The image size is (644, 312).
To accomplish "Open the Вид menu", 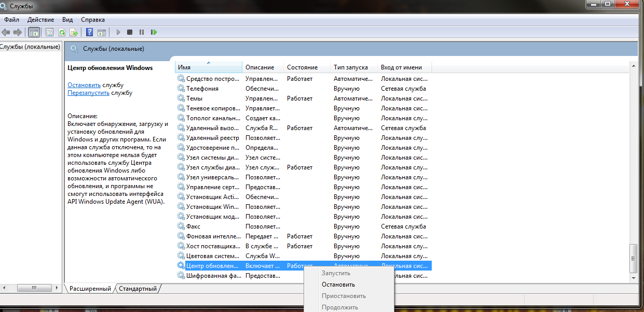I will [67, 19].
